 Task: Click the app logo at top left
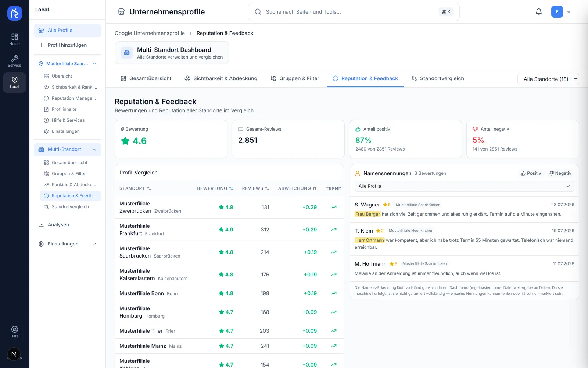(x=15, y=13)
